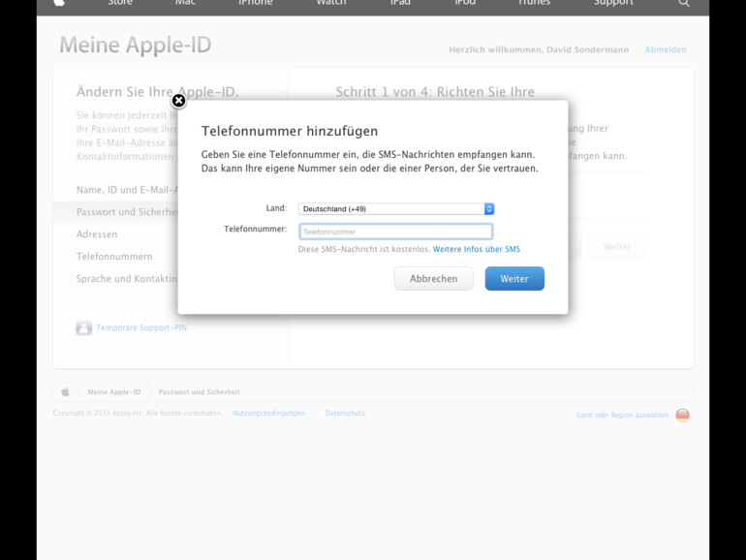Click the Apple logo in top navigation
The width and height of the screenshot is (746, 560).
pos(59,3)
